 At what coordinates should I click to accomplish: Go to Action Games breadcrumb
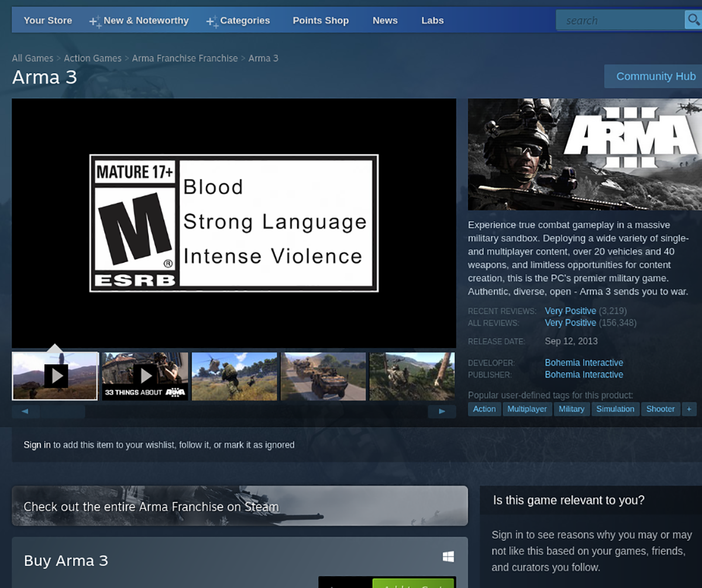92,58
